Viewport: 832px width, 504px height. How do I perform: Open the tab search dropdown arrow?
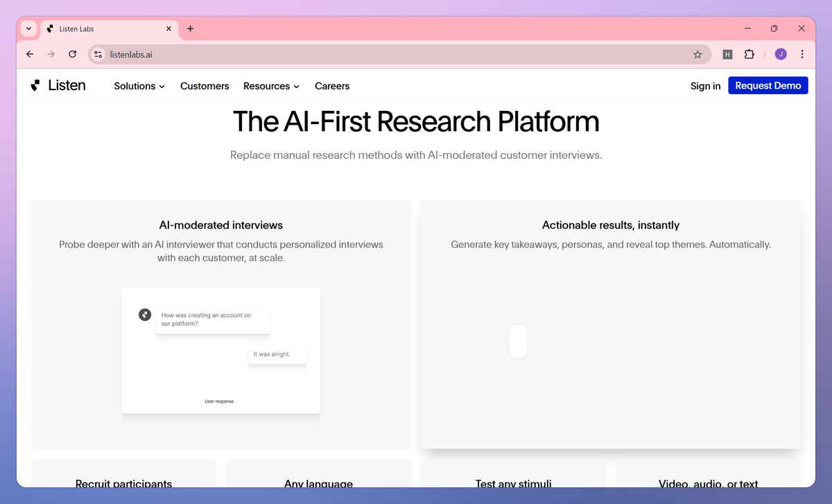[28, 29]
